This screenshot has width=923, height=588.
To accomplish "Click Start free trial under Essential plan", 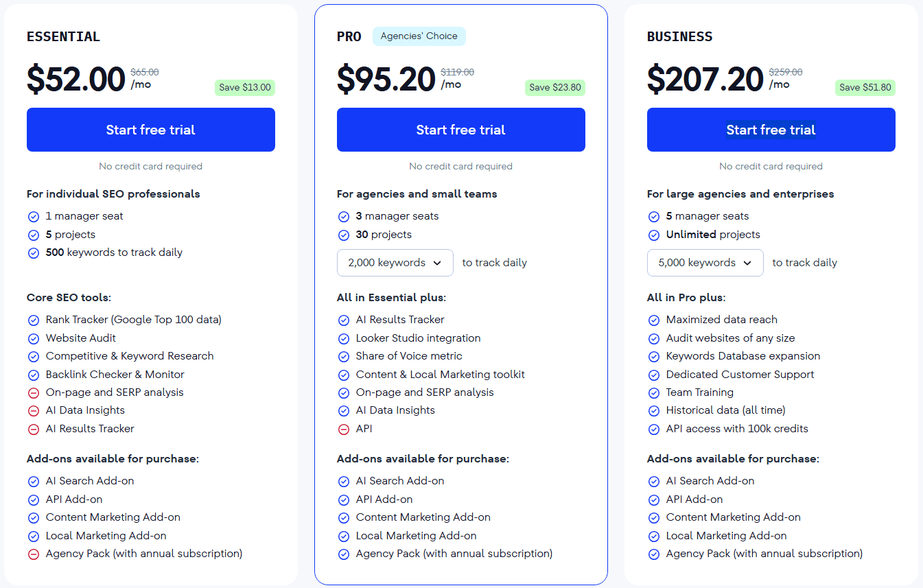I will click(x=151, y=130).
